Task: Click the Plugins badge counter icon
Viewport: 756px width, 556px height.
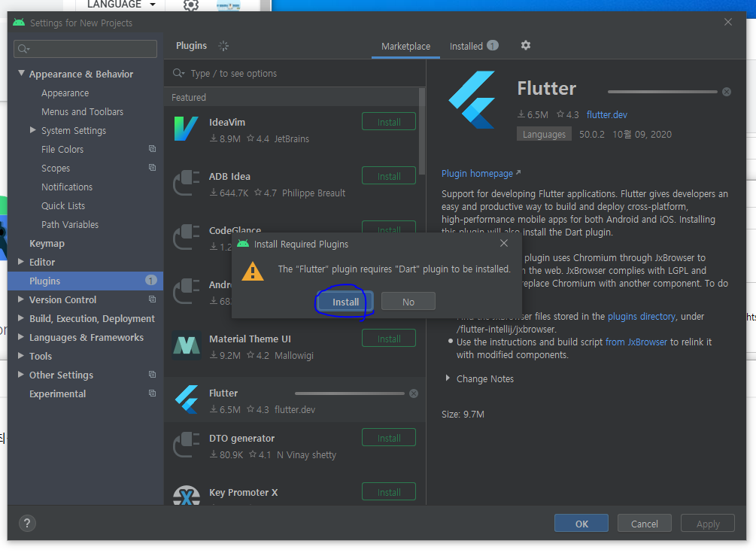Action: pyautogui.click(x=151, y=280)
